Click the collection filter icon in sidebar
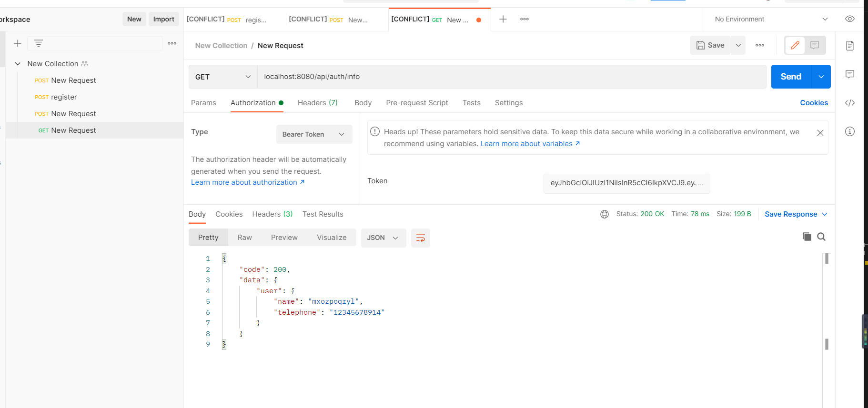This screenshot has height=408, width=868. 39,43
